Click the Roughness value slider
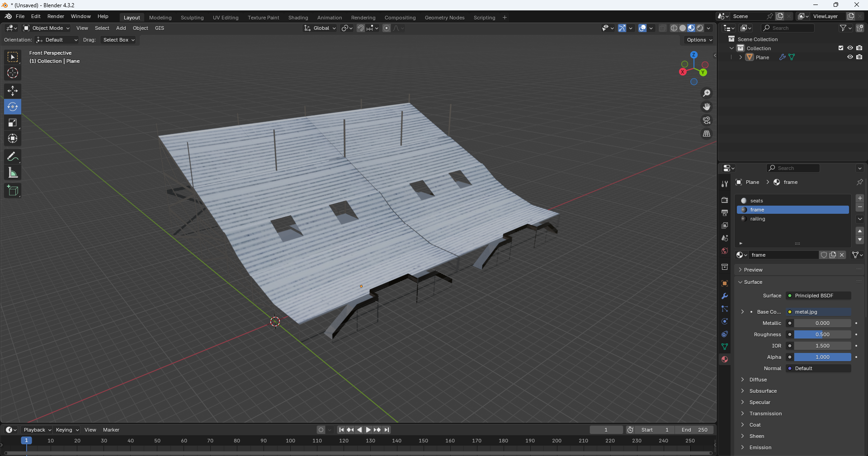Viewport: 868px width, 456px height. pos(822,334)
